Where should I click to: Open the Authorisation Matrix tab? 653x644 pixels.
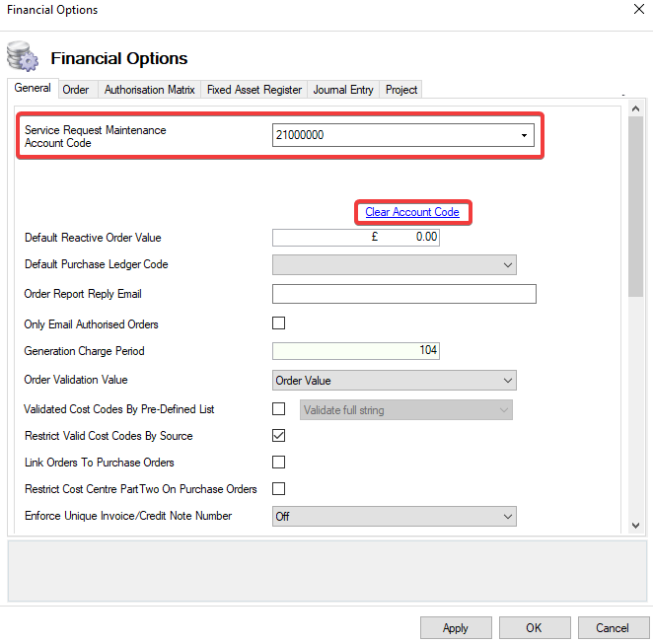[x=150, y=90]
